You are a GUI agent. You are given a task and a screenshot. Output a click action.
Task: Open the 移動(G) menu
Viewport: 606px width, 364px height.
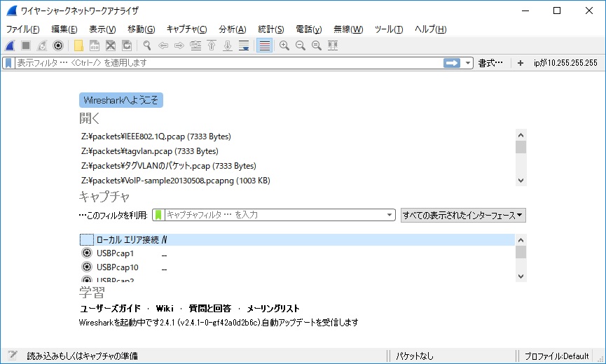point(142,29)
